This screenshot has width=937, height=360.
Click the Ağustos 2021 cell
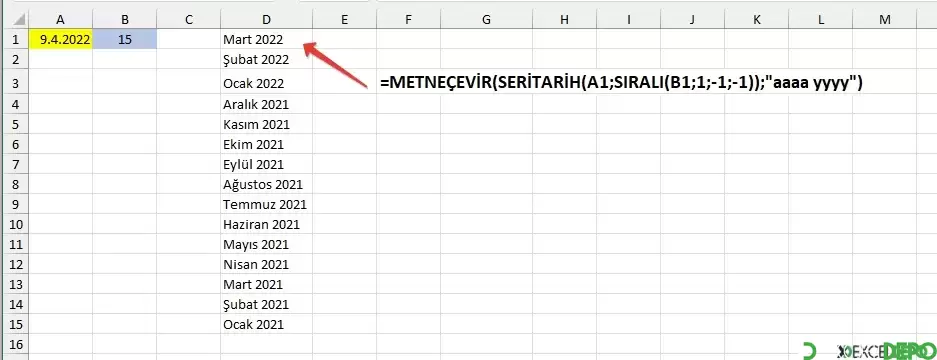266,184
